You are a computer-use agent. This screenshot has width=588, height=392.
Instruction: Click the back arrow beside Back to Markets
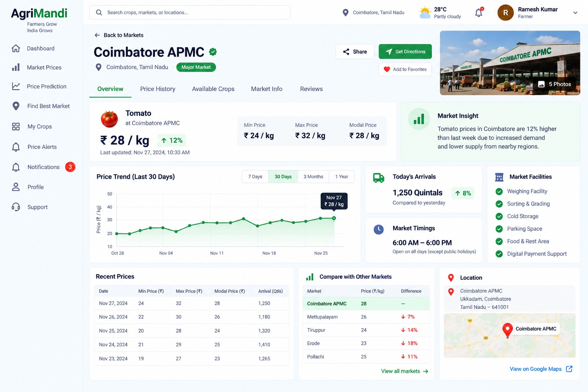[97, 35]
